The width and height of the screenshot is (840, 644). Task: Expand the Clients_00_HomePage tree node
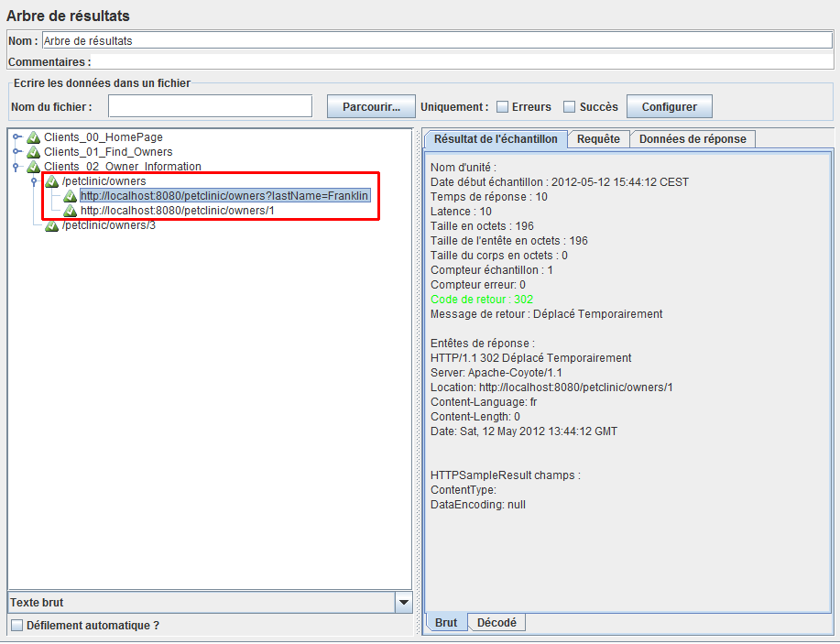pos(17,137)
